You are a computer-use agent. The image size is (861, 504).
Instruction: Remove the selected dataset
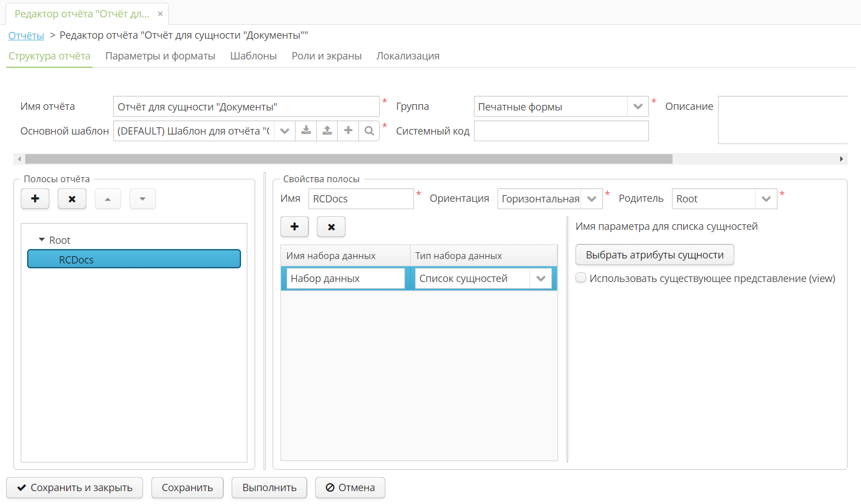(331, 227)
